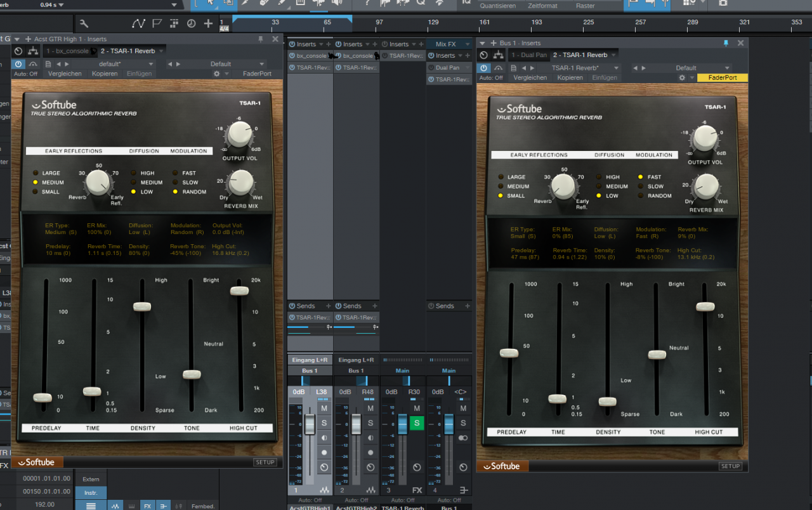812x510 pixels.
Task: Open channel editor on mixer channel 3
Action: click(x=417, y=468)
